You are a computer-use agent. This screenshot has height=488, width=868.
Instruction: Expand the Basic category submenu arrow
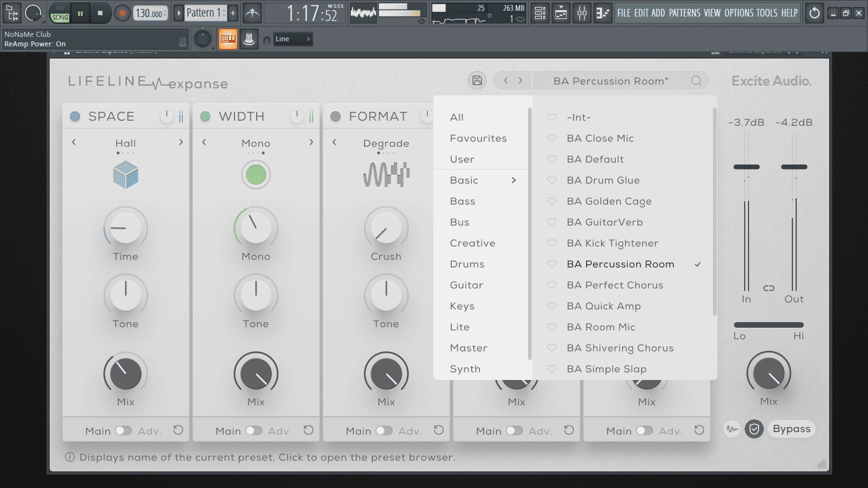(513, 180)
